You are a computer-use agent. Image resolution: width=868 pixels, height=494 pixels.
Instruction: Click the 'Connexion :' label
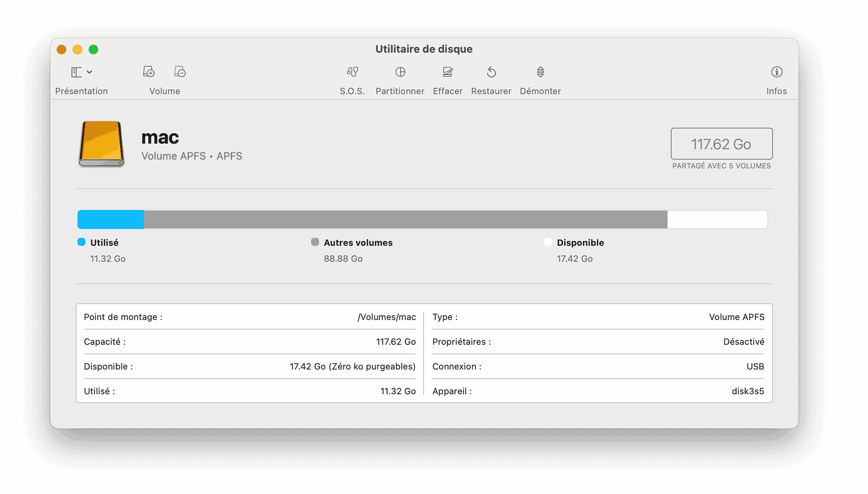[457, 366]
